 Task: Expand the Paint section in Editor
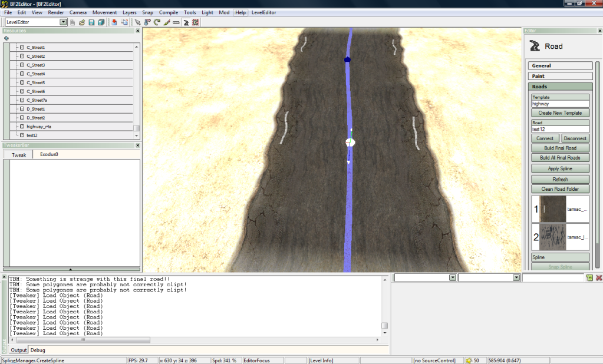click(x=561, y=76)
